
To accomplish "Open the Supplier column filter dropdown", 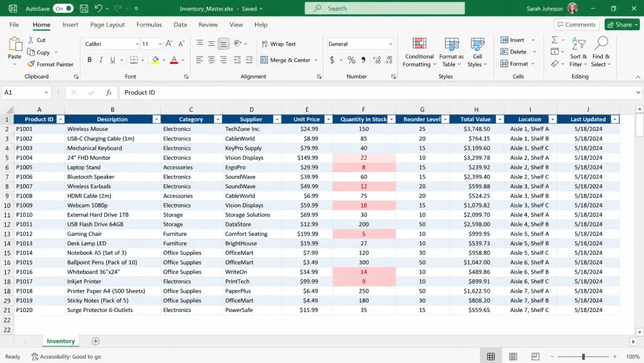I will (x=277, y=119).
